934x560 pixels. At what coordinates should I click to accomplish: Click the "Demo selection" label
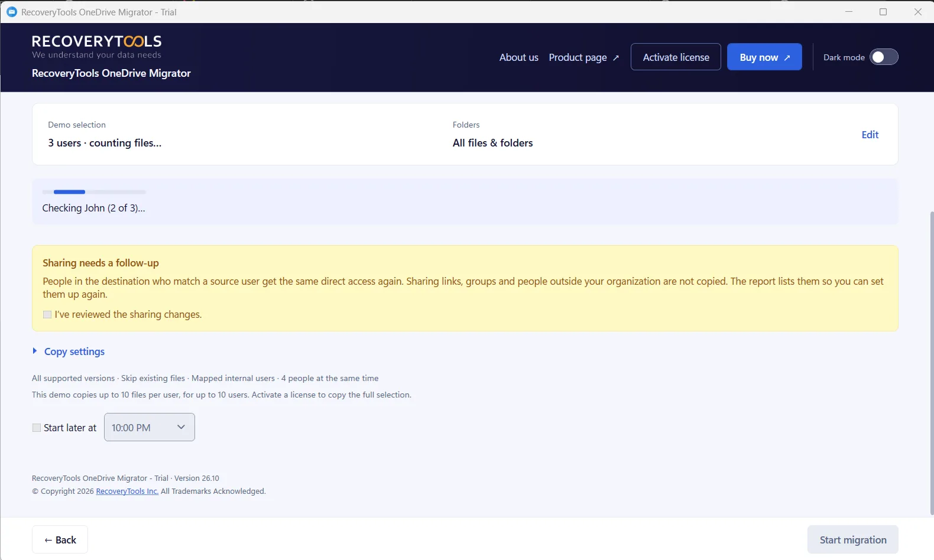(77, 125)
